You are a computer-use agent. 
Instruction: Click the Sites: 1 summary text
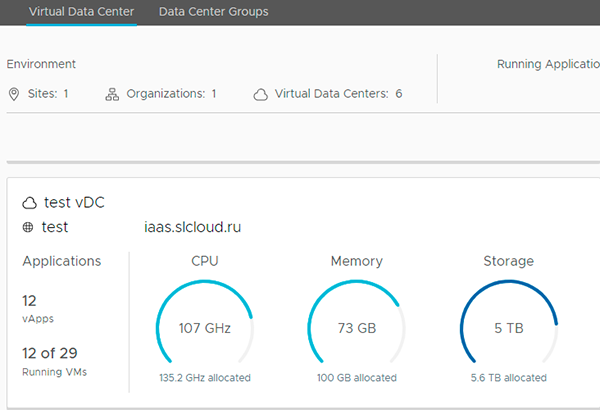[48, 94]
